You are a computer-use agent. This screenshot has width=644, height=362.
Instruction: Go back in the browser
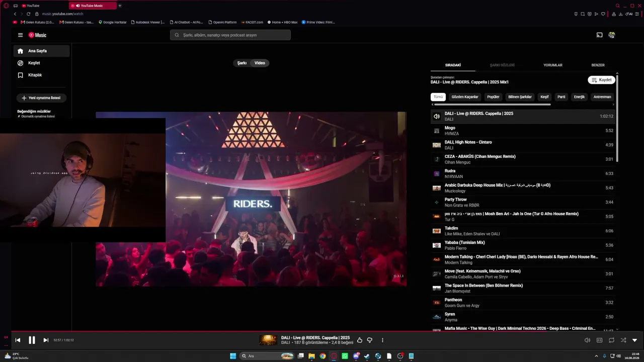[x=15, y=14]
